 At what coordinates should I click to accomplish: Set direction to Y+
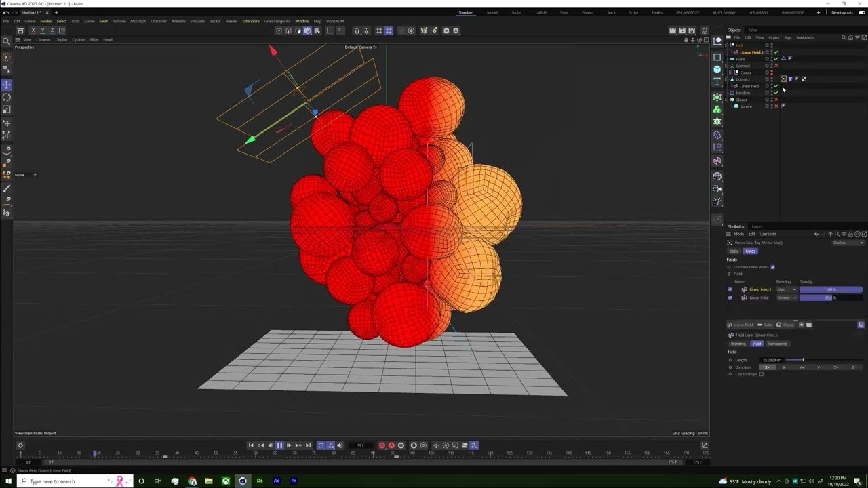click(x=802, y=367)
